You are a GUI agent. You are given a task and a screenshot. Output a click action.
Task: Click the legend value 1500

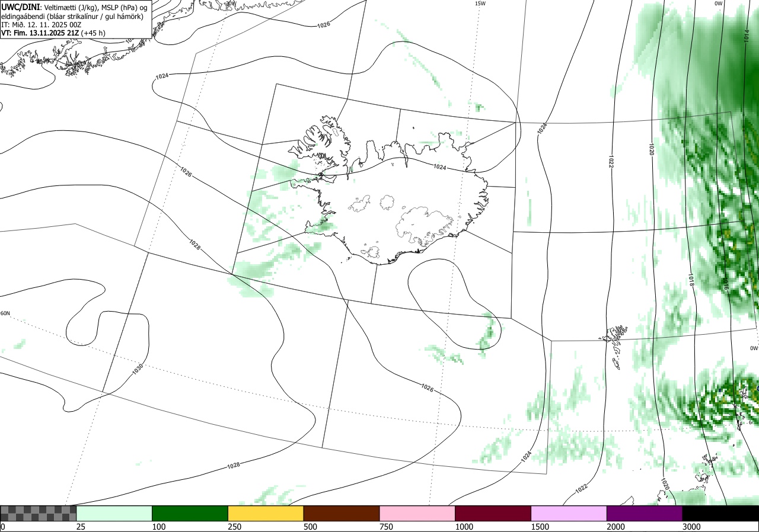(540, 527)
